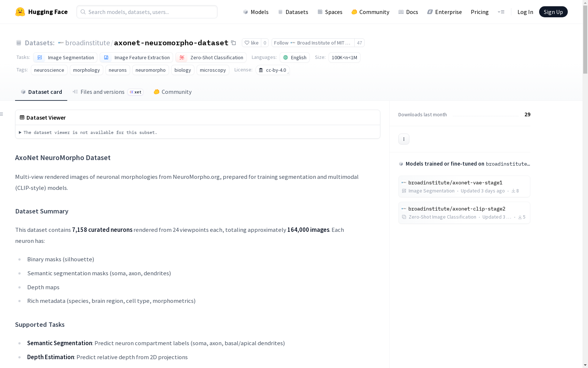Image resolution: width=588 pixels, height=368 pixels.
Task: Open Docs from the top navigation
Action: click(408, 12)
